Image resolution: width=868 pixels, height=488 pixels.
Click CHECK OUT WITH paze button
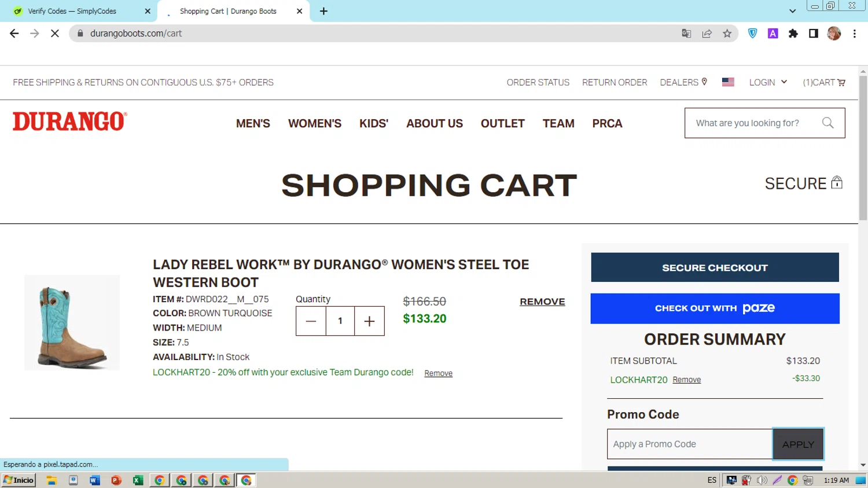[715, 309]
